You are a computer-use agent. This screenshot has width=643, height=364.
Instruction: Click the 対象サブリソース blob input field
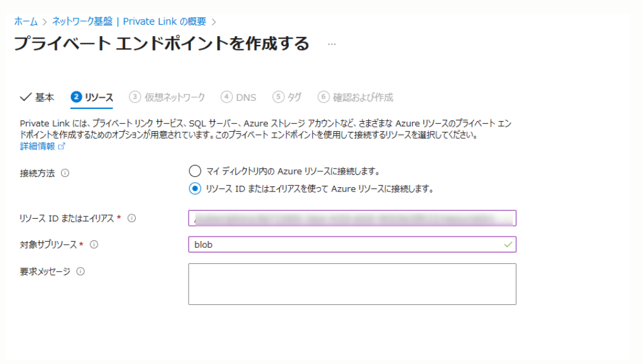(343, 245)
